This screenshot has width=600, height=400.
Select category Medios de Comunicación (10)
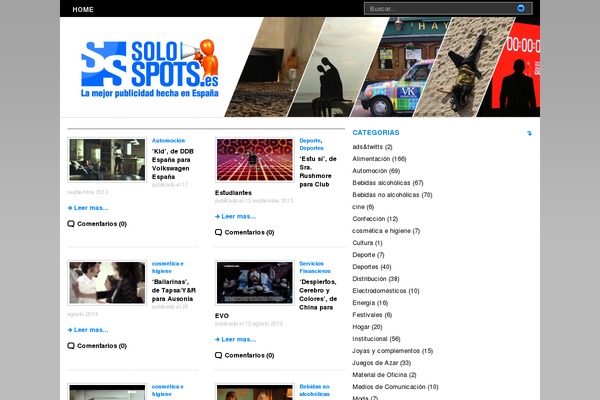(395, 387)
